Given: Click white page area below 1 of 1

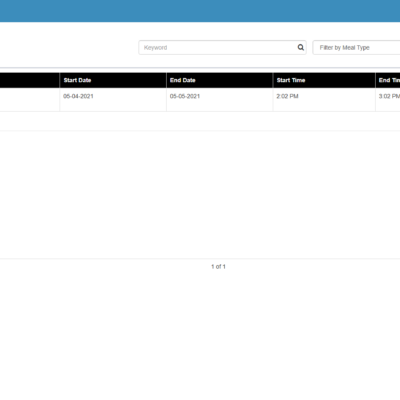Looking at the screenshot, I should coord(200,333).
